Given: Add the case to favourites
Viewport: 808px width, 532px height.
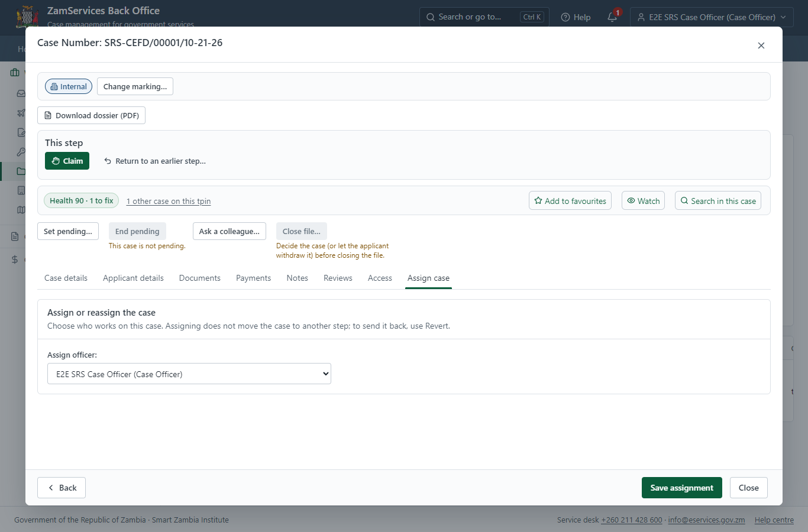Looking at the screenshot, I should (570, 201).
